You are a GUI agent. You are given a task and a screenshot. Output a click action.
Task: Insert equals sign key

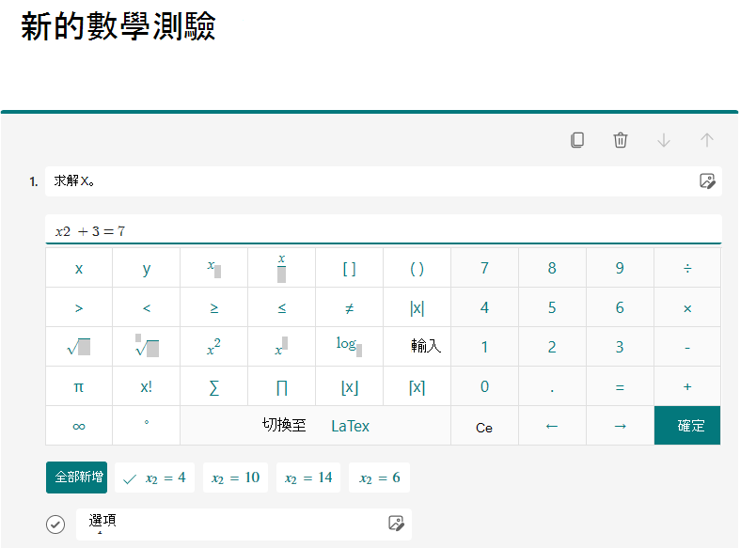pyautogui.click(x=620, y=386)
